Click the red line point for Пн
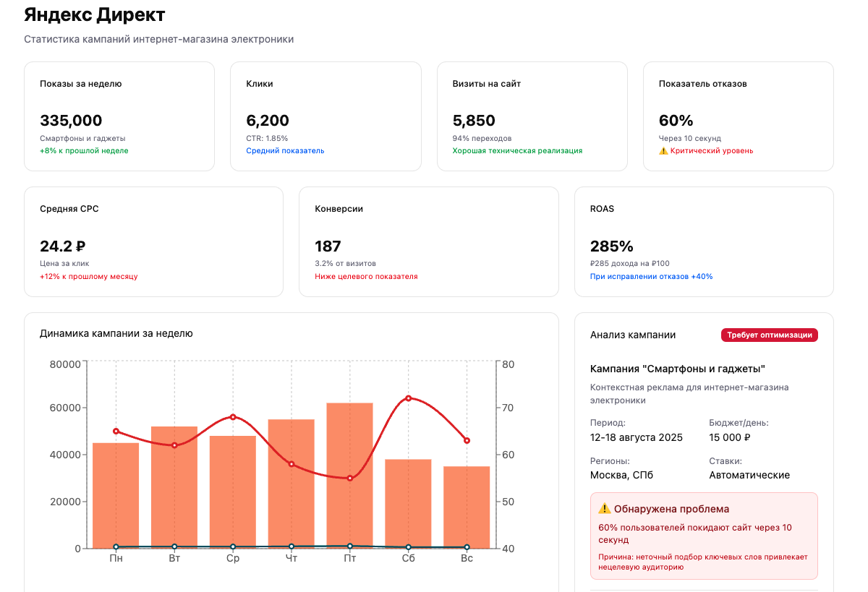The width and height of the screenshot is (868, 592). pyautogui.click(x=116, y=432)
